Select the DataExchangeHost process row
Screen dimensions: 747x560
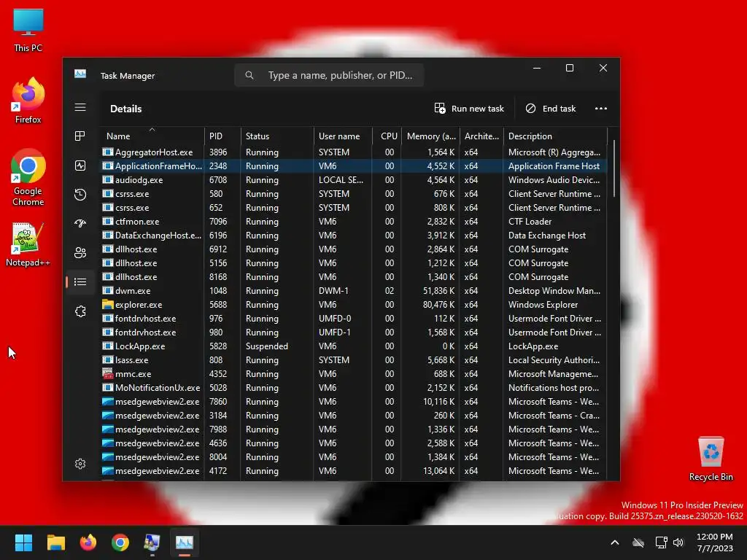click(x=354, y=236)
